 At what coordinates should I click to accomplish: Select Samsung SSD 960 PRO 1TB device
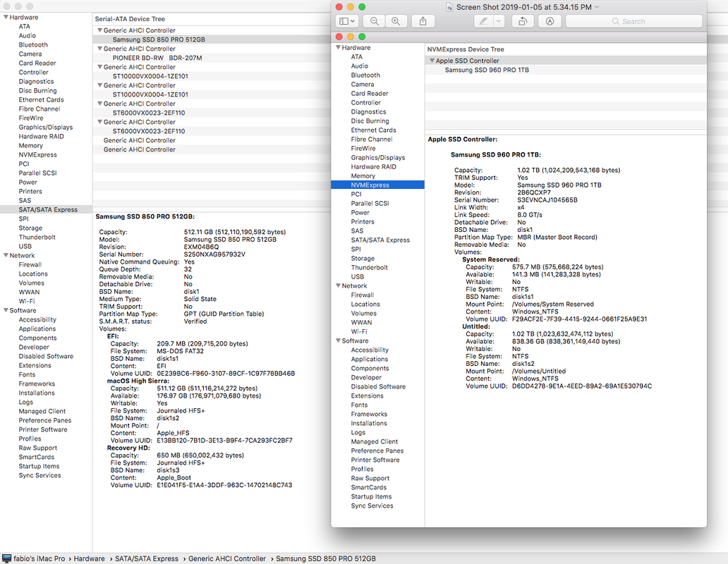[487, 70]
